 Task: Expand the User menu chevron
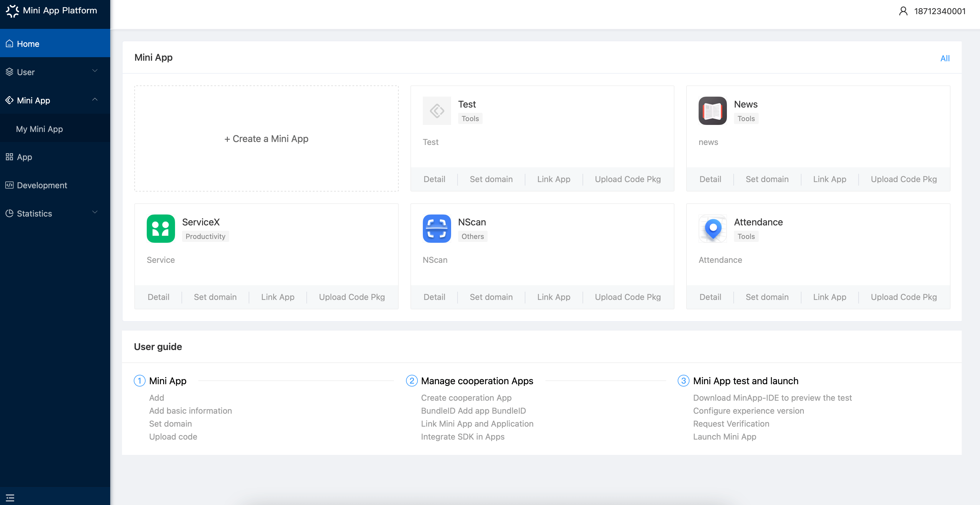tap(95, 71)
